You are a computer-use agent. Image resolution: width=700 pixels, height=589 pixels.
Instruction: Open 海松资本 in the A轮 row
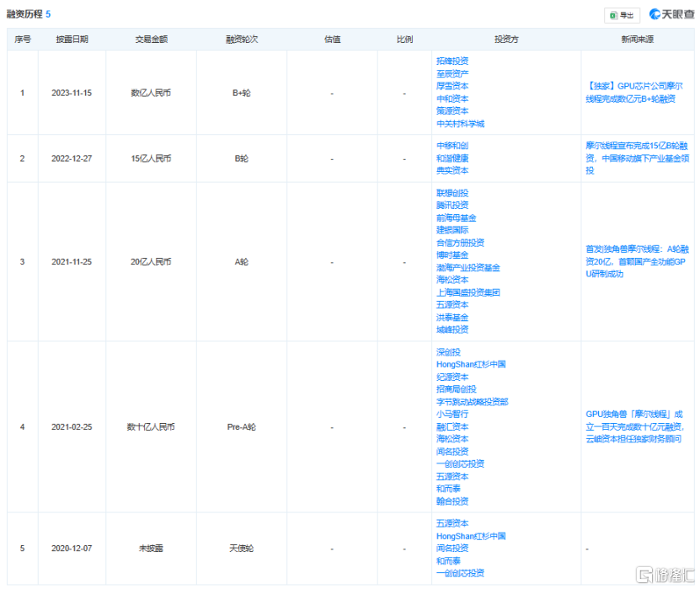click(x=452, y=280)
